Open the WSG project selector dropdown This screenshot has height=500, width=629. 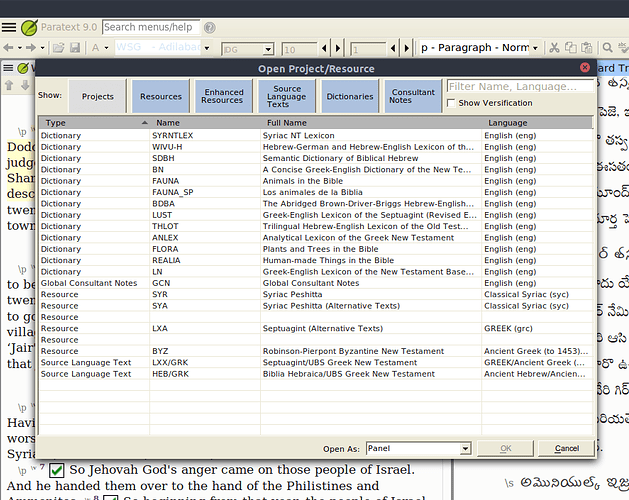(207, 48)
